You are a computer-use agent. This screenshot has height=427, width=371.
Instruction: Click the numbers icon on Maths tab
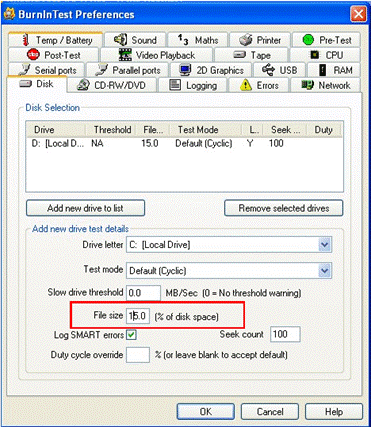coord(183,40)
